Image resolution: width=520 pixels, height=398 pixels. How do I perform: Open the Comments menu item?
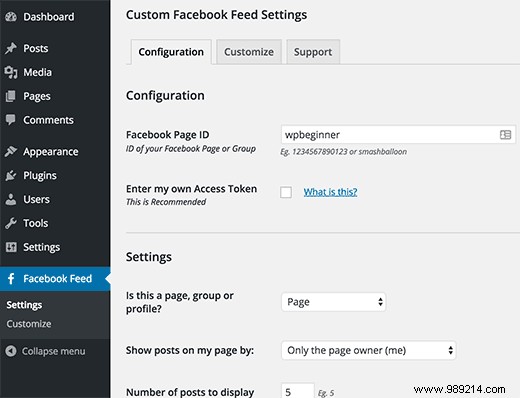pyautogui.click(x=55, y=120)
